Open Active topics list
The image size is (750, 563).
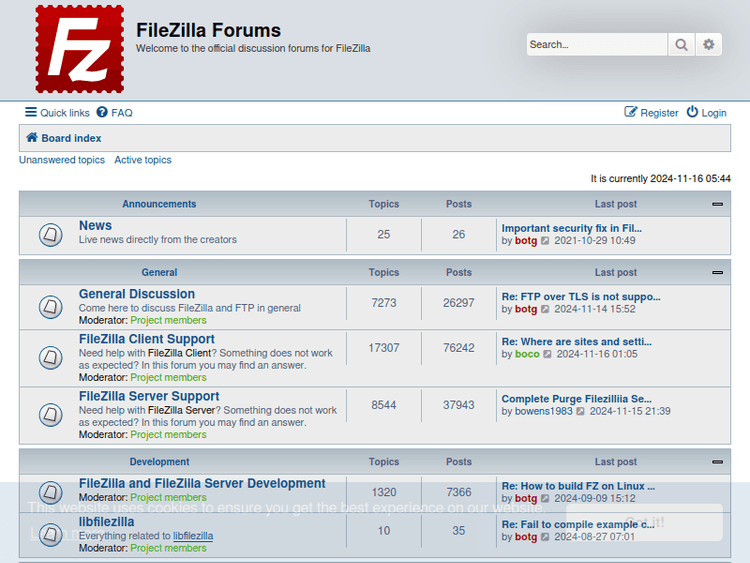click(x=143, y=160)
